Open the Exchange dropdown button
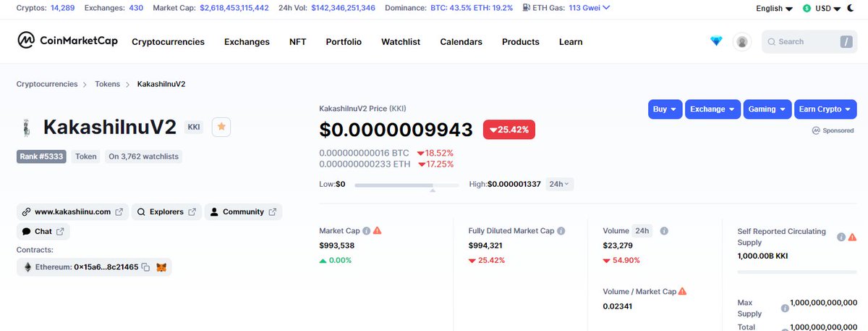Image resolution: width=868 pixels, height=331 pixels. click(712, 109)
